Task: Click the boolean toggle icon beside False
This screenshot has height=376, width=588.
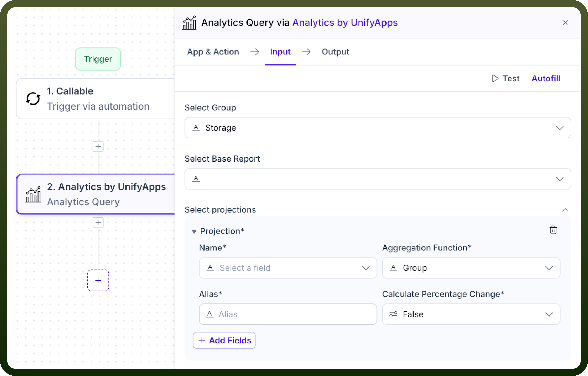Action: (x=393, y=314)
